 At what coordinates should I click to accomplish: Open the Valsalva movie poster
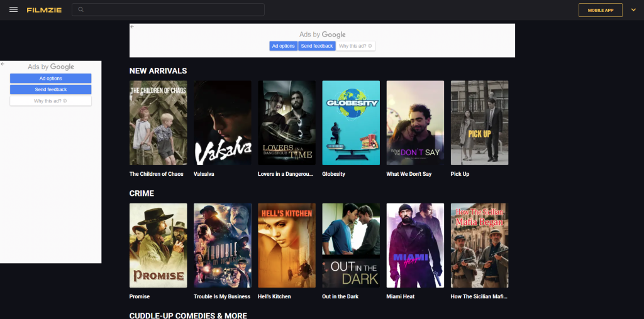click(x=222, y=122)
